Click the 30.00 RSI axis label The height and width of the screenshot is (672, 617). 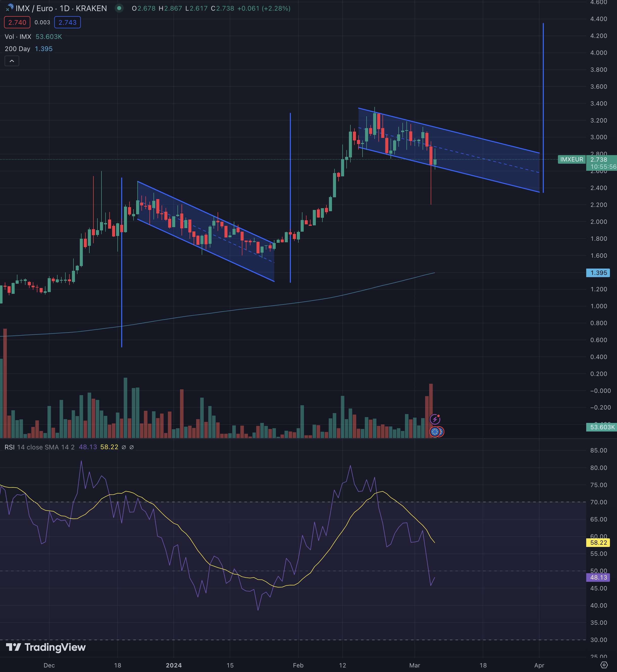pyautogui.click(x=599, y=640)
